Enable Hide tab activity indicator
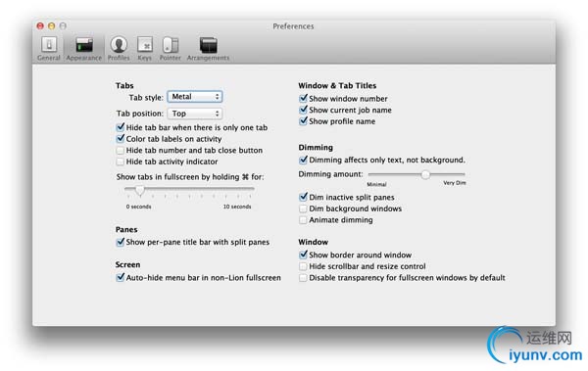Image resolution: width=588 pixels, height=371 pixels. pyautogui.click(x=121, y=162)
